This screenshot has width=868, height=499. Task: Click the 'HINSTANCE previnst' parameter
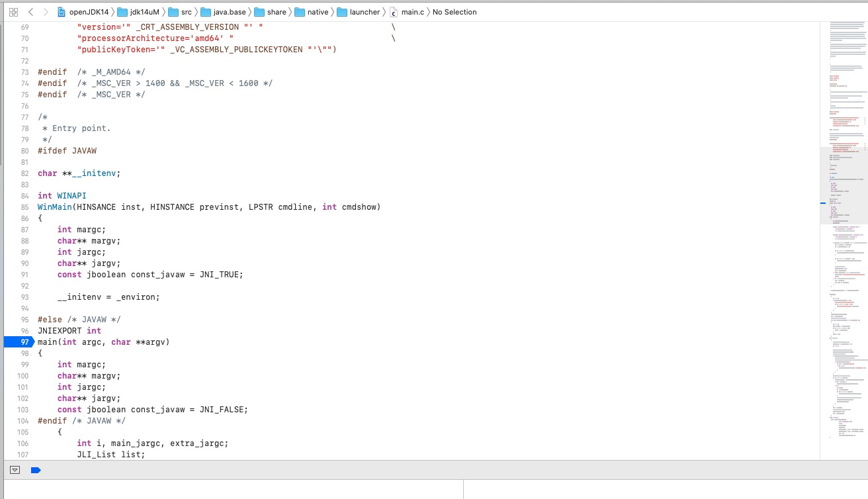tap(195, 207)
